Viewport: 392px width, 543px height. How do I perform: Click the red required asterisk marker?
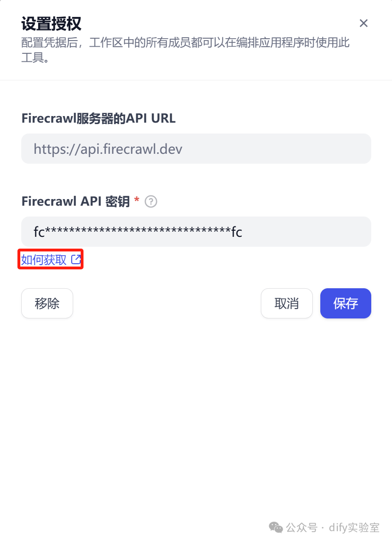pyautogui.click(x=137, y=199)
